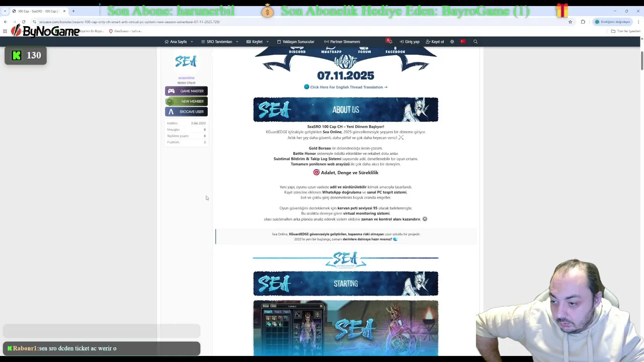Reload the page with the refresh icon
The width and height of the screenshot is (644, 362).
24,22
